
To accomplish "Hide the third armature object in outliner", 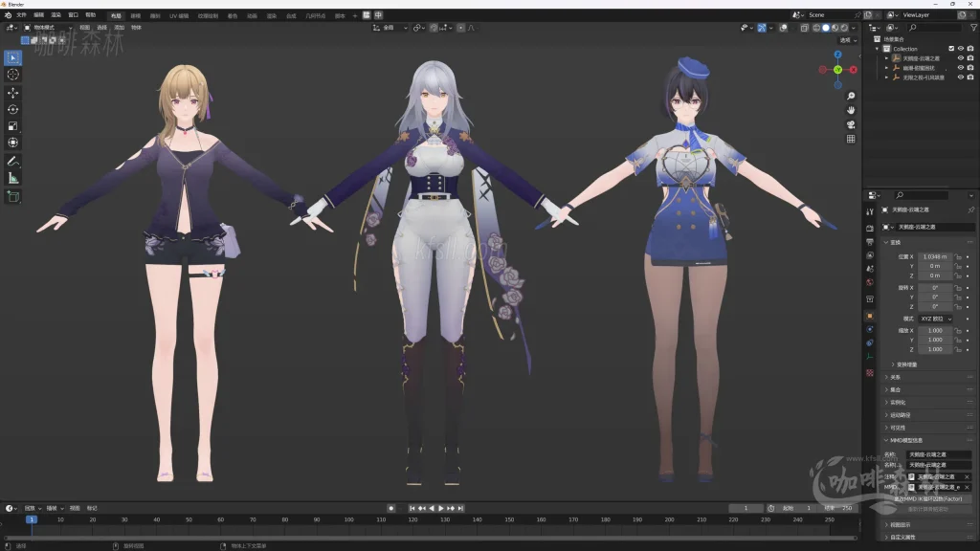I will coord(961,77).
